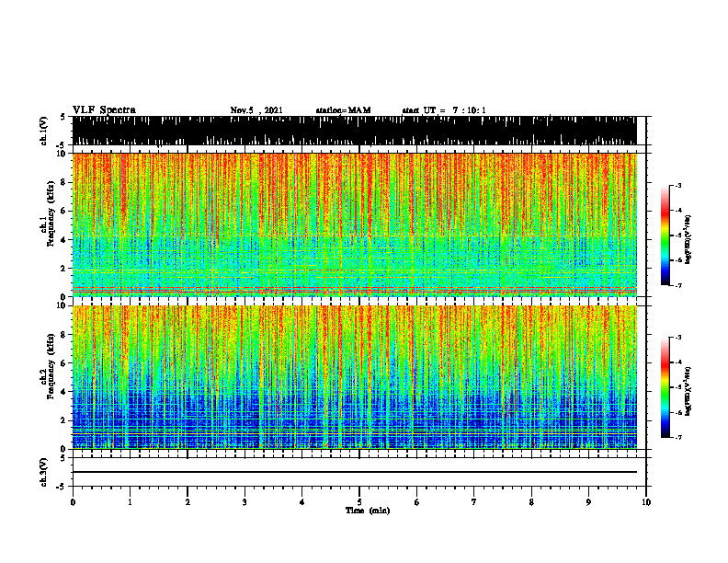This screenshot has width=728, height=563.
Task: Click the ch.1 spectrogram panel
Action: [x=354, y=224]
